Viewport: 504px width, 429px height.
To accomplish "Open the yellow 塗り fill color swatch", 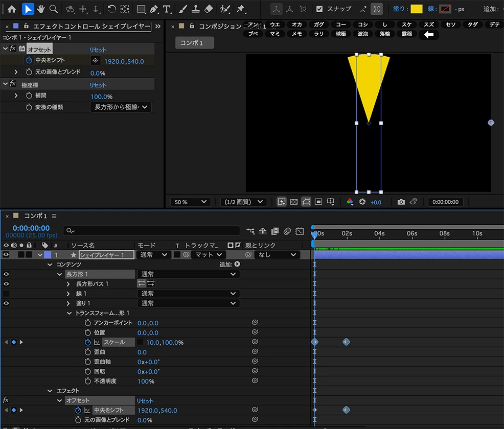I will coord(417,9).
